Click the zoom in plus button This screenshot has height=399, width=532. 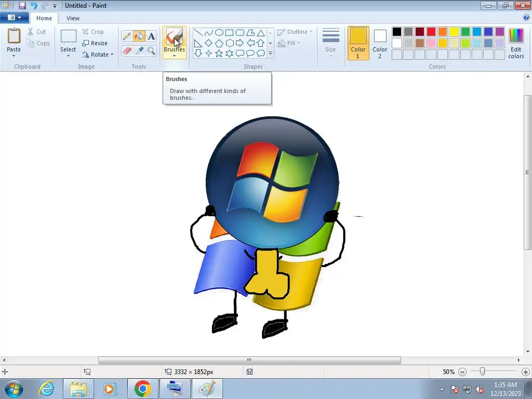526,372
